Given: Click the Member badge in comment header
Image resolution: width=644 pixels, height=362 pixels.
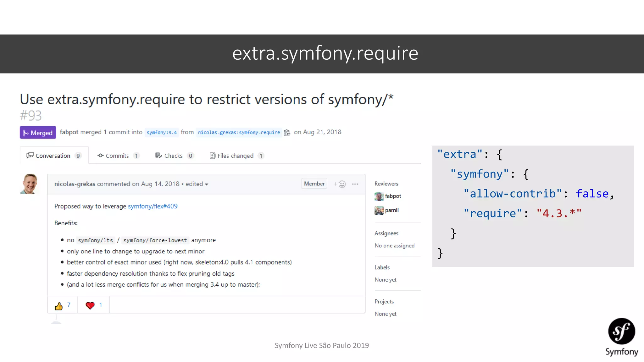Looking at the screenshot, I should tap(314, 184).
